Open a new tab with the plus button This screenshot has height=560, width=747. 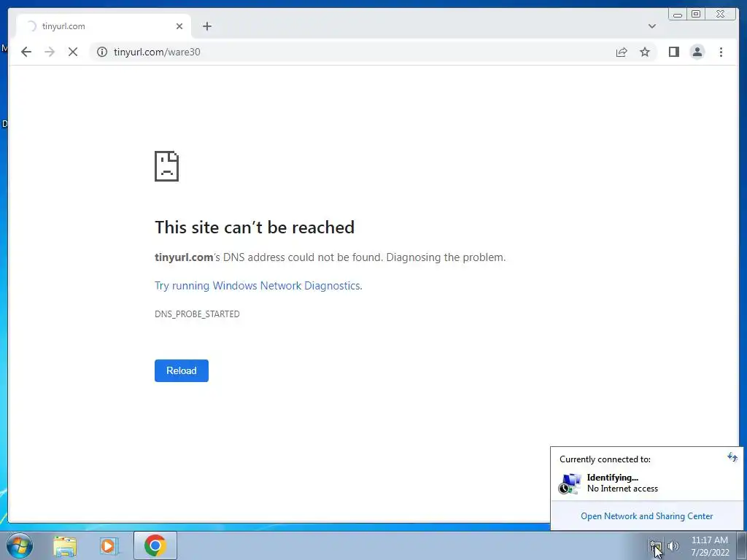pos(206,26)
